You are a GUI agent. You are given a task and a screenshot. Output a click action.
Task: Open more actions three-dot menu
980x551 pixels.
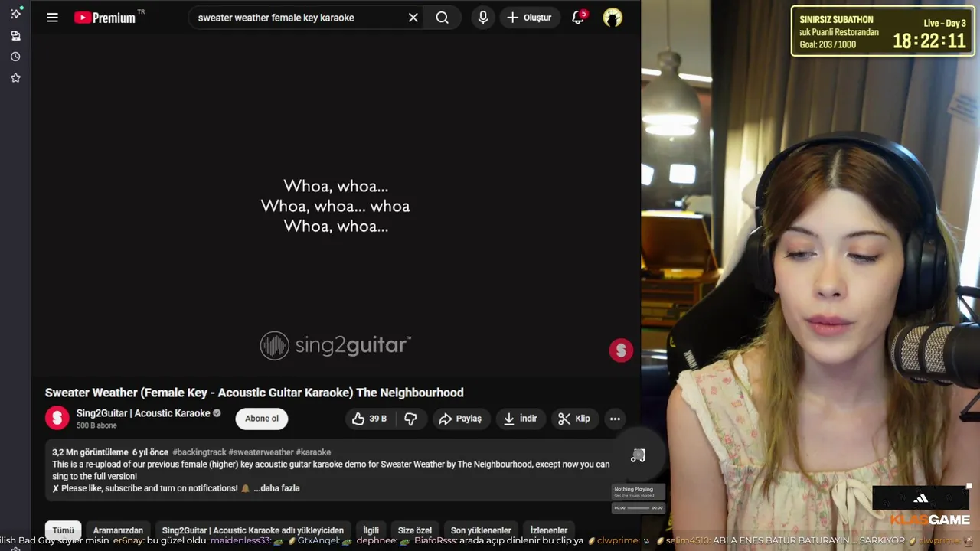pyautogui.click(x=615, y=419)
